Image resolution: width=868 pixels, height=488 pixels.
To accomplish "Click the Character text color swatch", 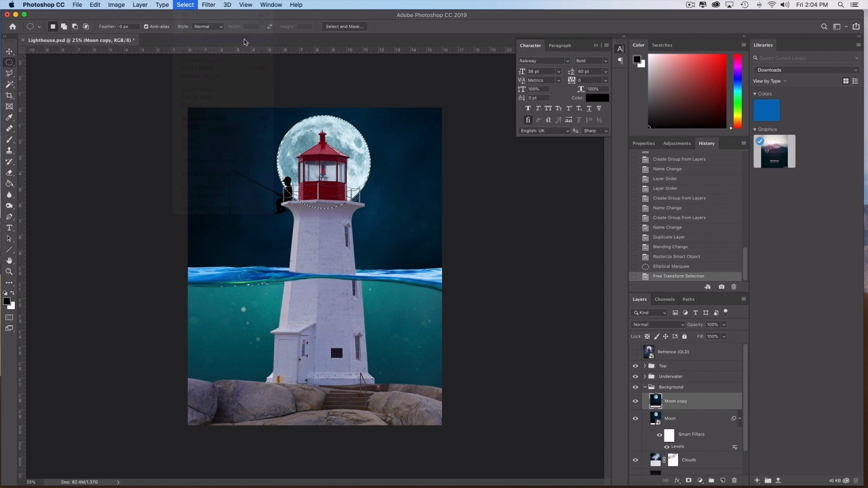I will 597,98.
